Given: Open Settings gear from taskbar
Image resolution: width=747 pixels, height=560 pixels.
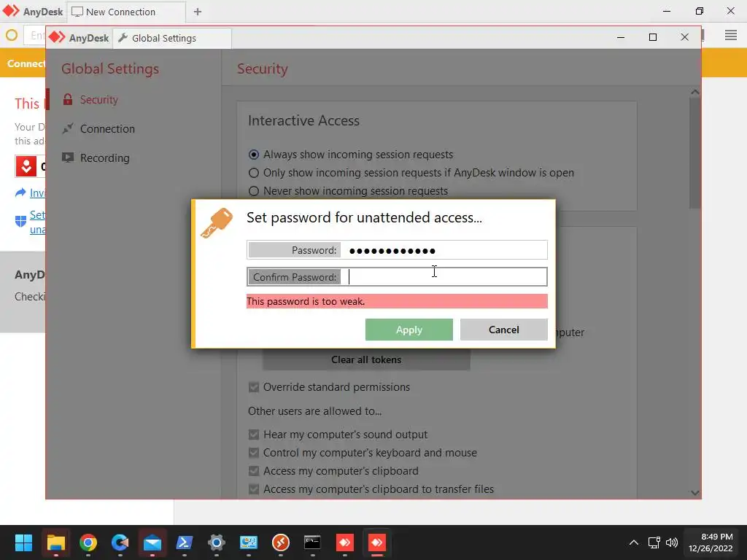Looking at the screenshot, I should tap(216, 542).
